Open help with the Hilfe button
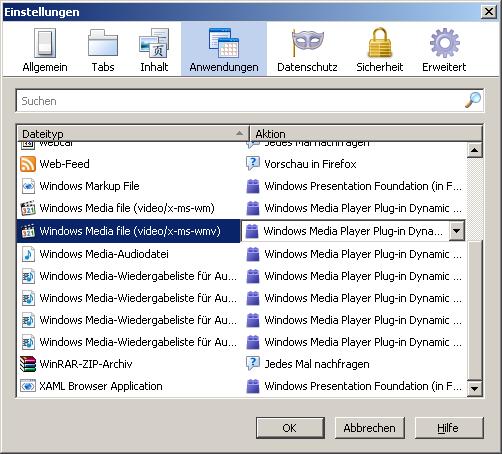 click(449, 428)
